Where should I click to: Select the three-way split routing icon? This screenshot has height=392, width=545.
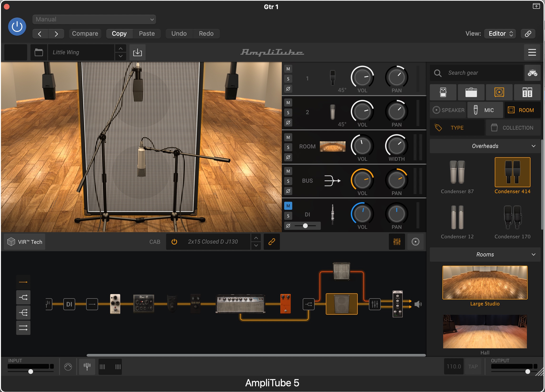point(23,313)
